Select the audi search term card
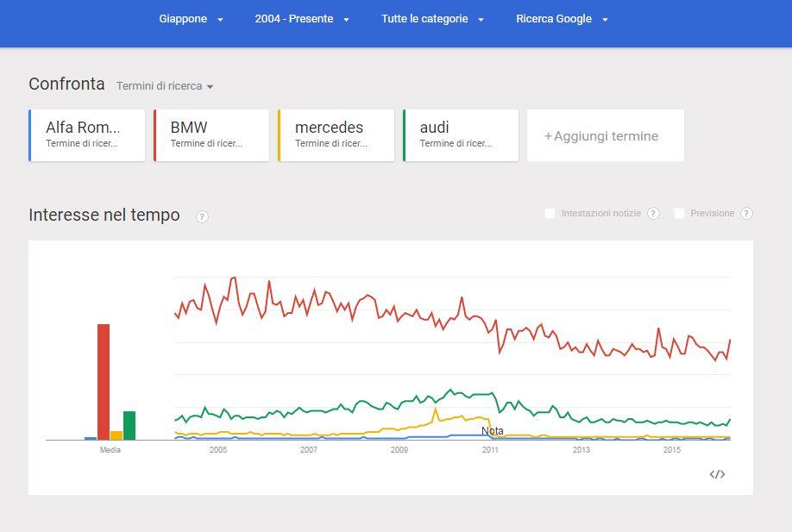The width and height of the screenshot is (792, 532). point(461,135)
